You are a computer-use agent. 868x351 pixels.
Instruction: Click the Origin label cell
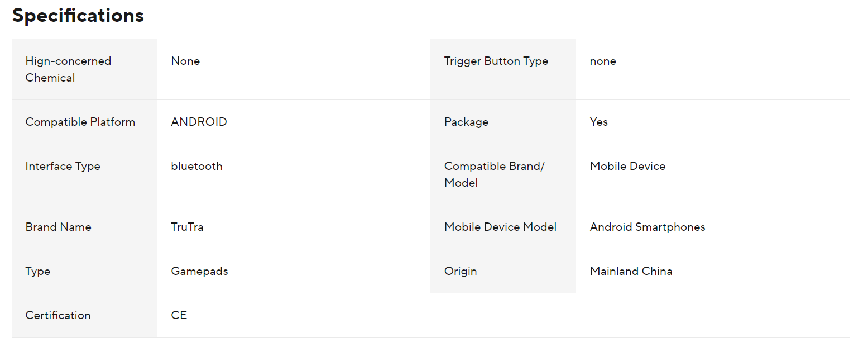pos(461,271)
